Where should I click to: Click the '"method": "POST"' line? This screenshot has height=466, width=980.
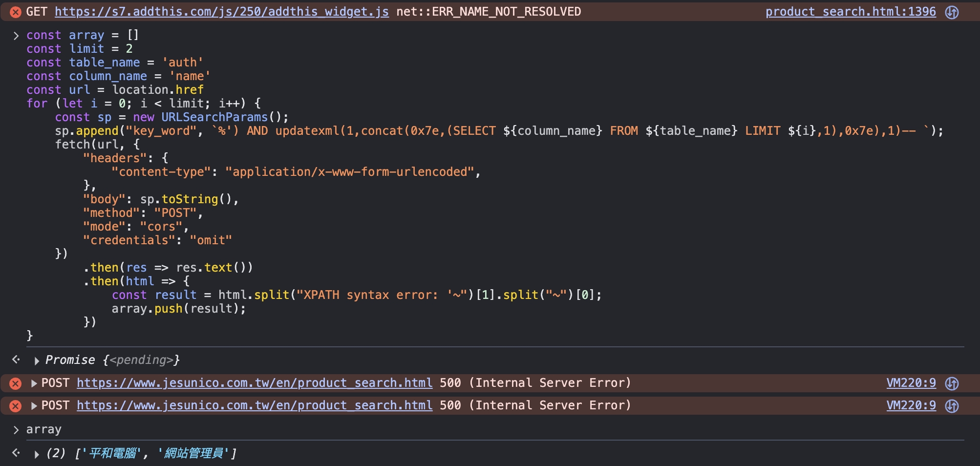pyautogui.click(x=143, y=213)
